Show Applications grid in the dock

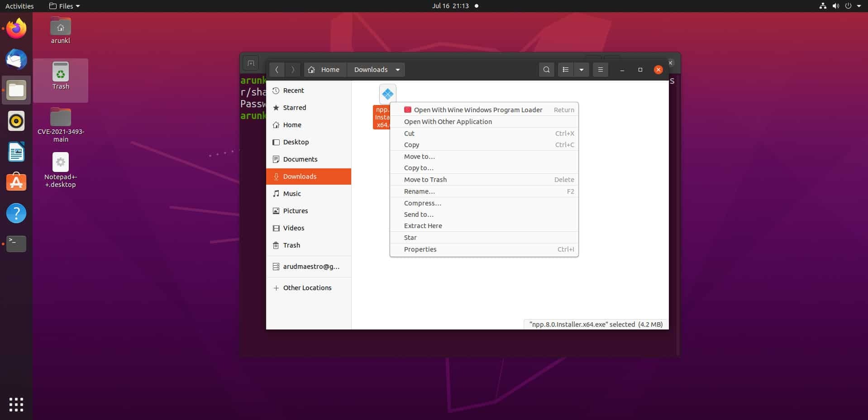[16, 404]
